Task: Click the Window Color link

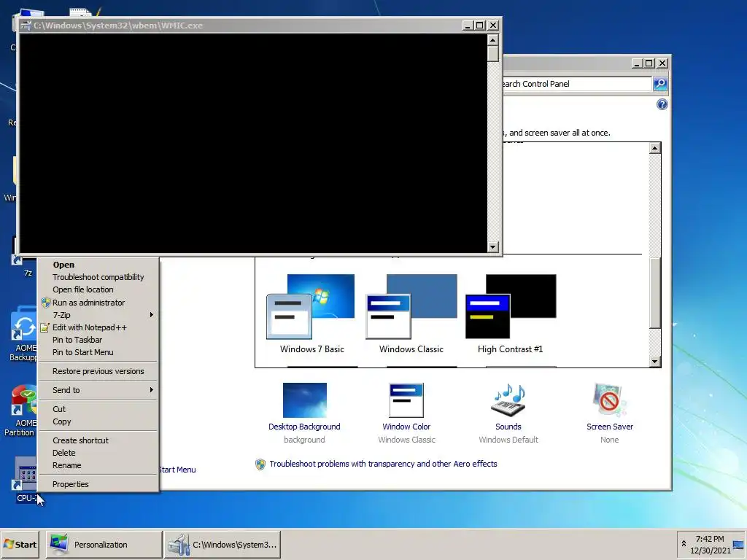Action: coord(406,427)
